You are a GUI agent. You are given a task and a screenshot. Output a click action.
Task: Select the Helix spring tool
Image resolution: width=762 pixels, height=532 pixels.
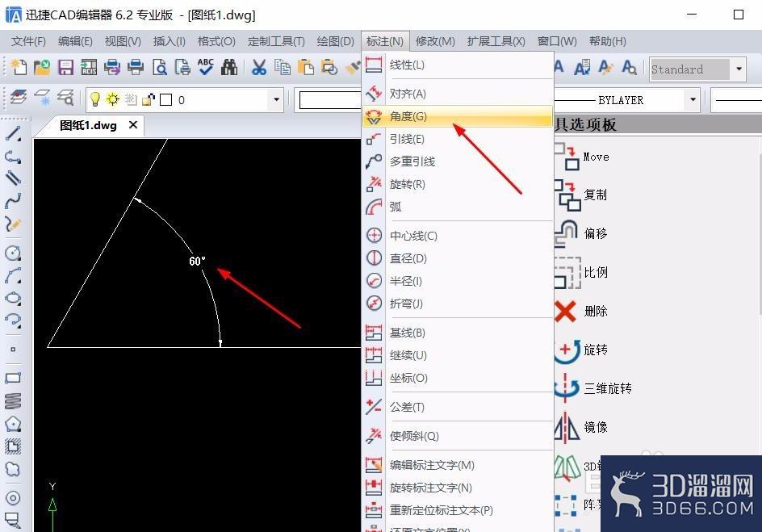(13, 401)
